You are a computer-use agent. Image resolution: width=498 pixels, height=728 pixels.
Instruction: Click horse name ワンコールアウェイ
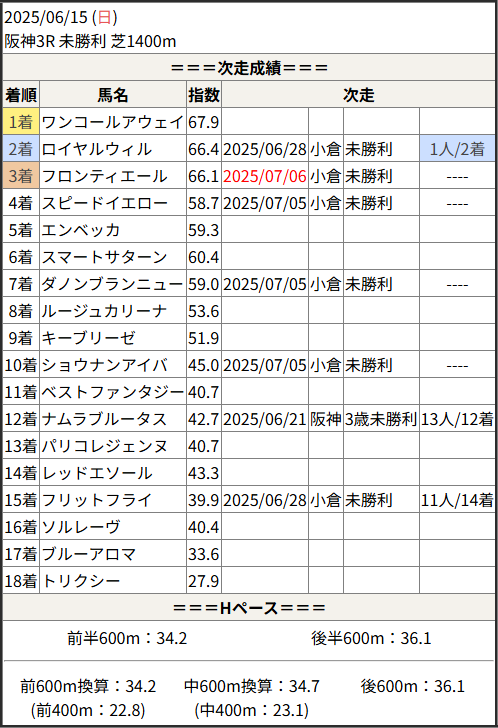pyautogui.click(x=113, y=122)
